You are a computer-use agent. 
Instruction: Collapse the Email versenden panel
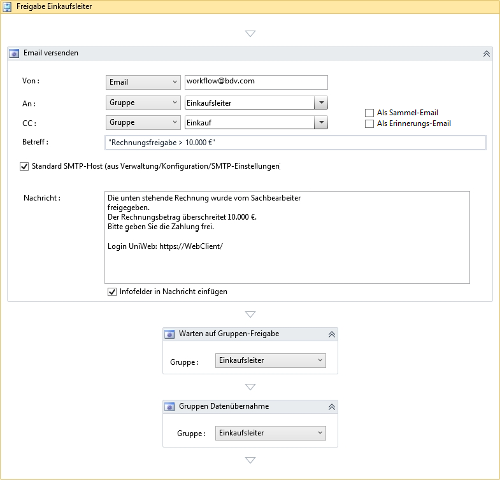pyautogui.click(x=486, y=54)
